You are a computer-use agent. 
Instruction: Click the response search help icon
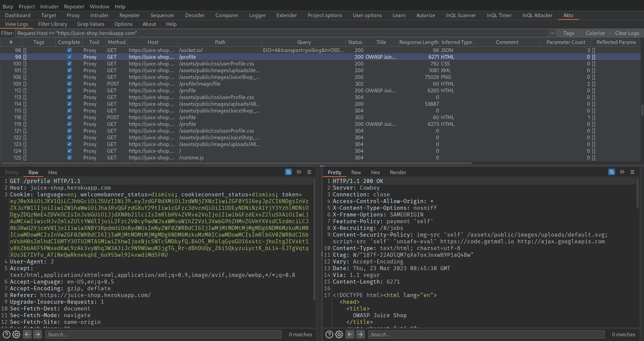coord(329,334)
